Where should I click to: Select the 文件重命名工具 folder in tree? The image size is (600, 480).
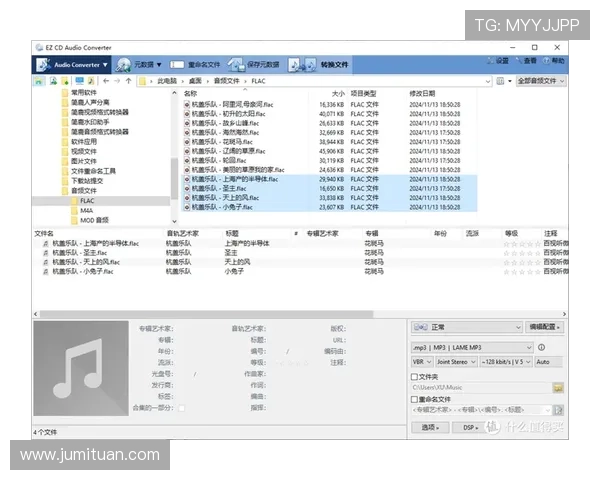point(89,171)
